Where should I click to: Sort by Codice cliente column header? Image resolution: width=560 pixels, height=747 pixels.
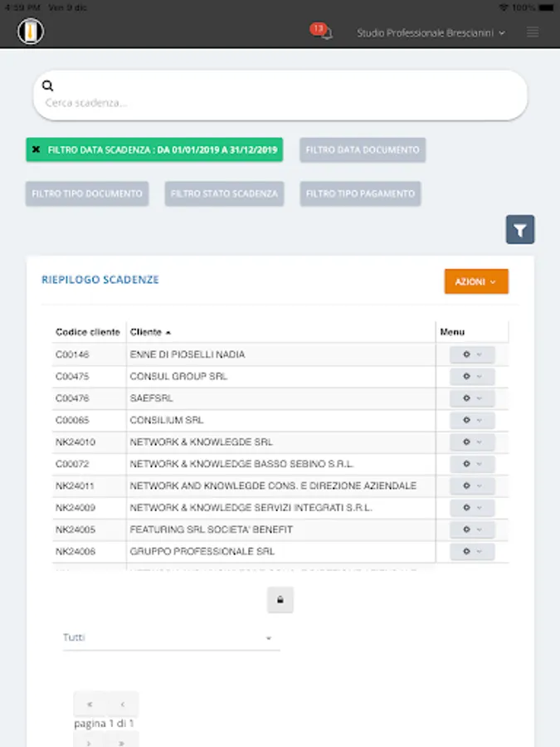pyautogui.click(x=88, y=332)
